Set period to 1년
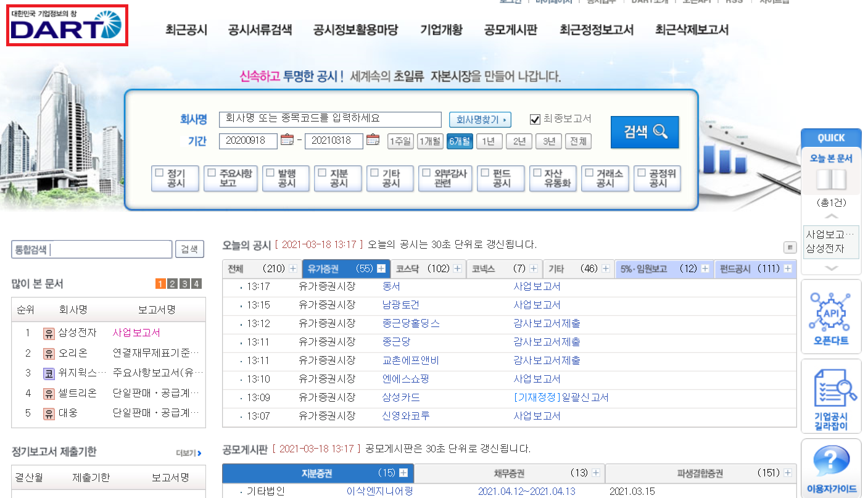 pos(489,141)
